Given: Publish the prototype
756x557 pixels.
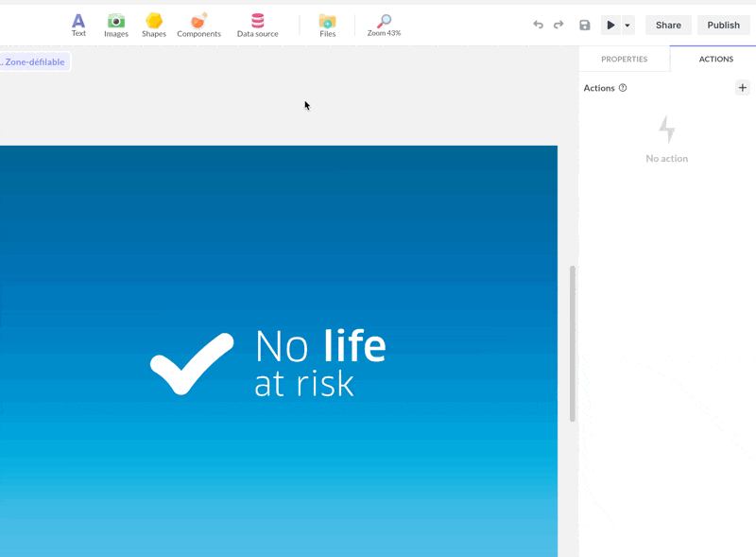Looking at the screenshot, I should tap(723, 25).
